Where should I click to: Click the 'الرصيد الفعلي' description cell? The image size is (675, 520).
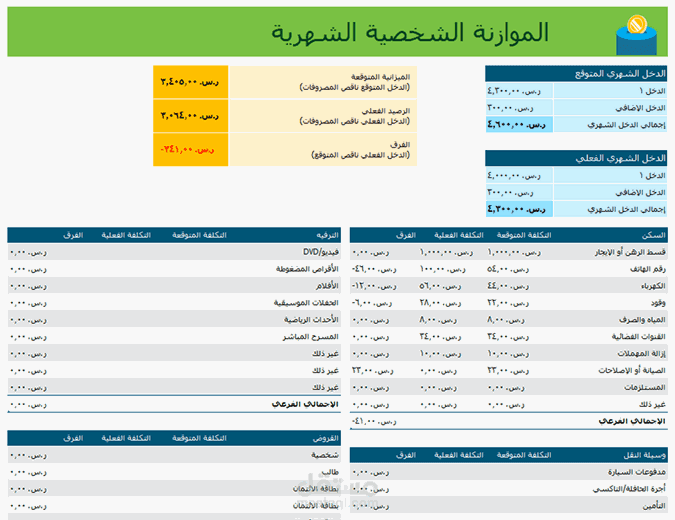point(323,116)
